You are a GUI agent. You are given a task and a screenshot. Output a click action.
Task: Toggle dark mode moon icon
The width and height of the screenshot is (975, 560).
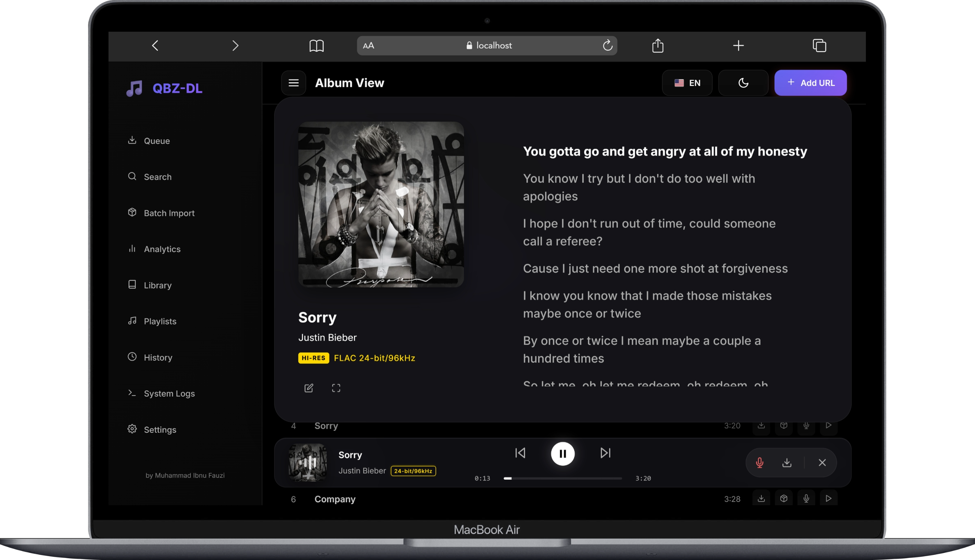743,83
